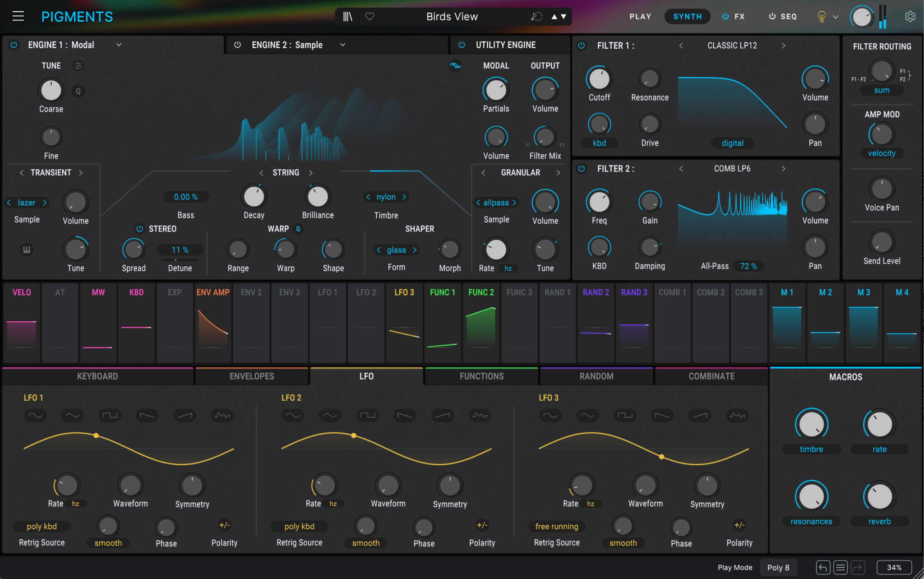Click the Poly 8 play mode button
The height and width of the screenshot is (579, 924).
tap(778, 567)
